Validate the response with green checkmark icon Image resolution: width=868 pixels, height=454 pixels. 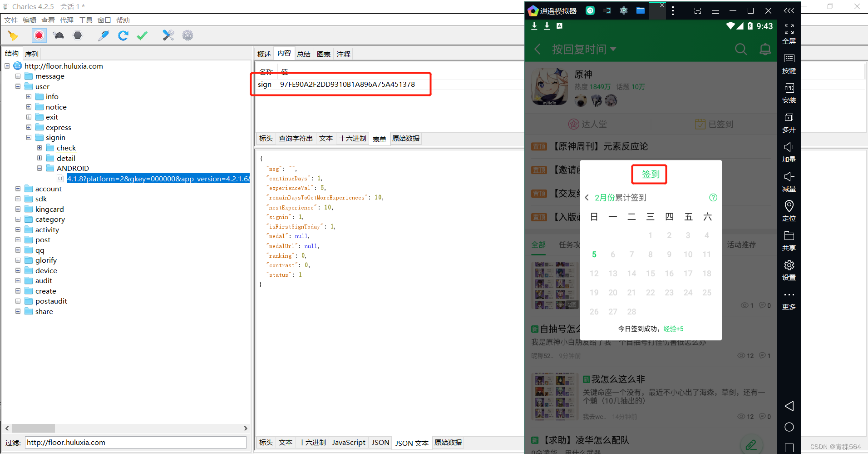click(x=142, y=35)
